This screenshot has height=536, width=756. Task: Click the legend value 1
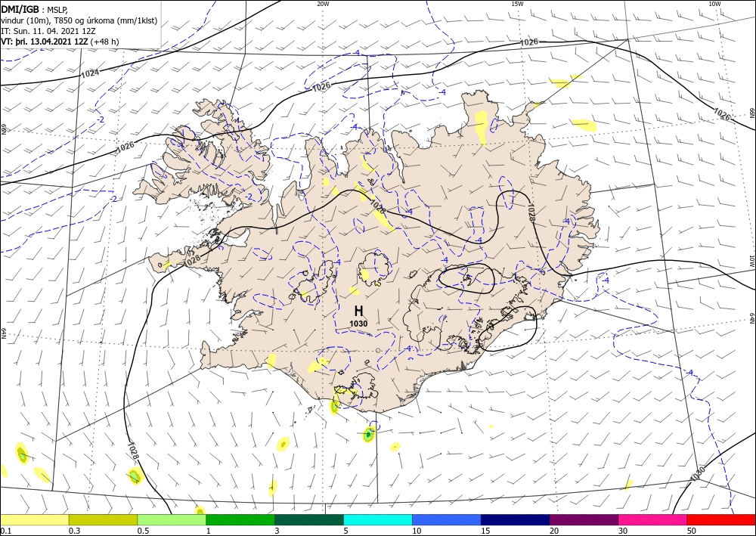click(x=209, y=531)
